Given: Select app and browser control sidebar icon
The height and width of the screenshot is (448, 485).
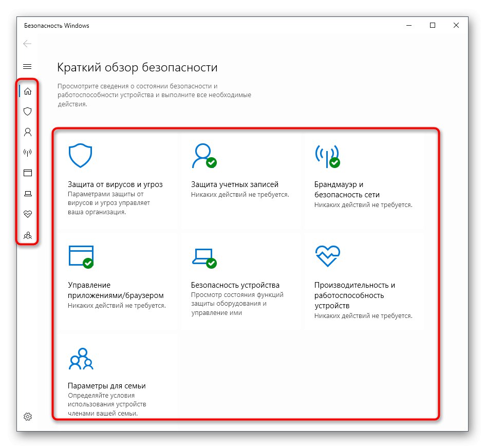Looking at the screenshot, I should (x=28, y=173).
